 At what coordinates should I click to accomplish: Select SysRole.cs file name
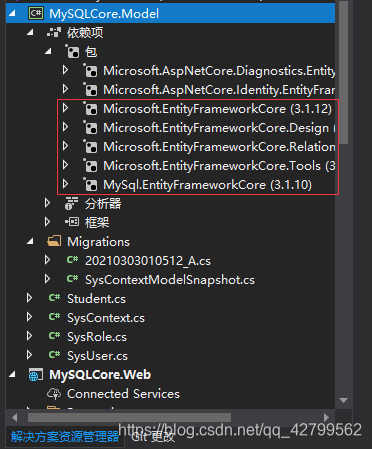[x=97, y=337]
